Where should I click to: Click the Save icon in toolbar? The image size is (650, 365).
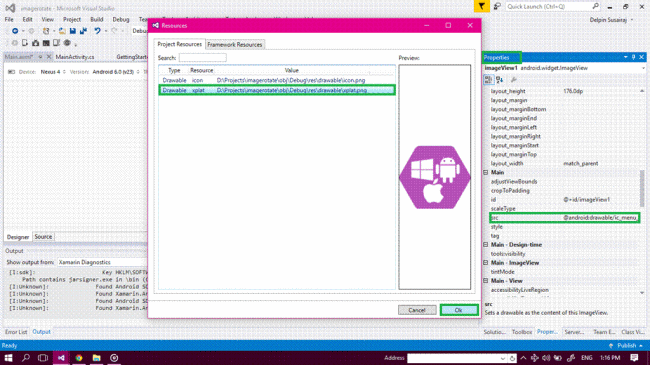pyautogui.click(x=73, y=31)
